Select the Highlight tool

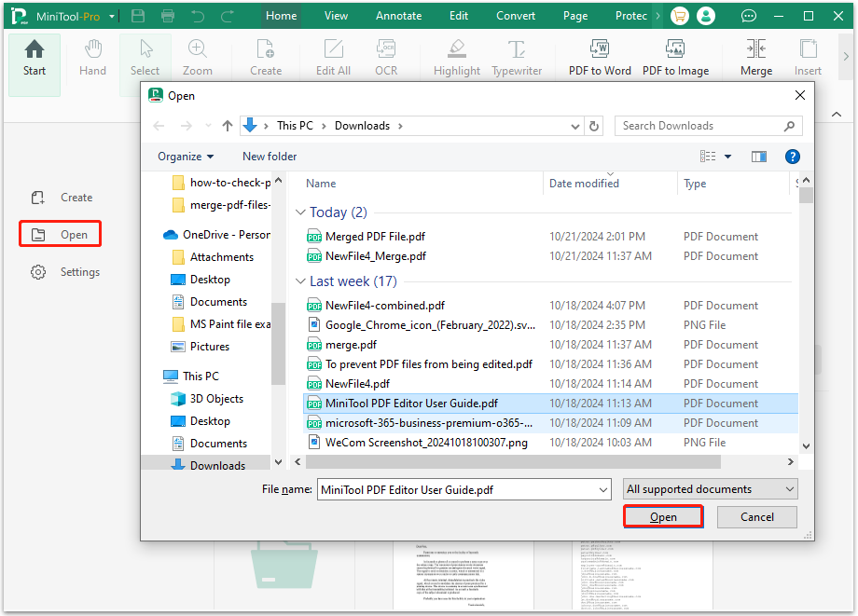[x=456, y=58]
